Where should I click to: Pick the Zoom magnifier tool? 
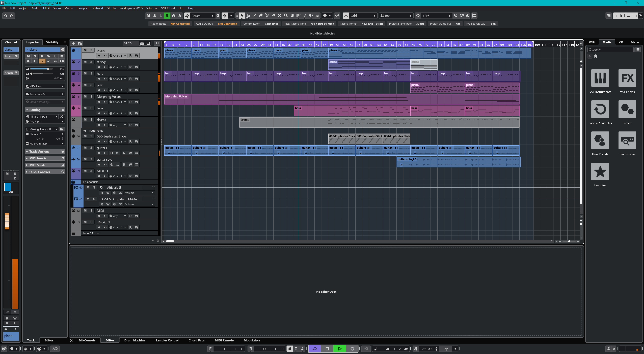[x=286, y=16]
